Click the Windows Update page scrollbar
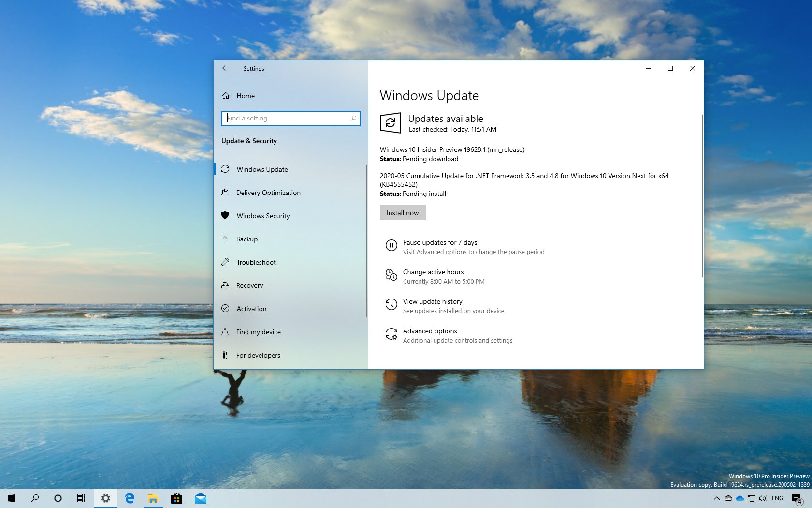The width and height of the screenshot is (812, 508). [x=702, y=196]
